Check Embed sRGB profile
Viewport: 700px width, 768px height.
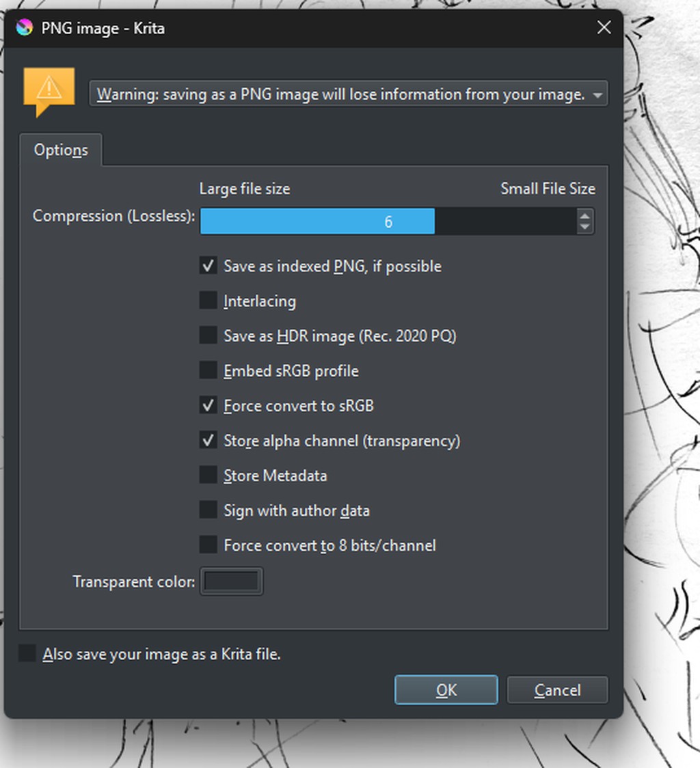click(x=208, y=370)
